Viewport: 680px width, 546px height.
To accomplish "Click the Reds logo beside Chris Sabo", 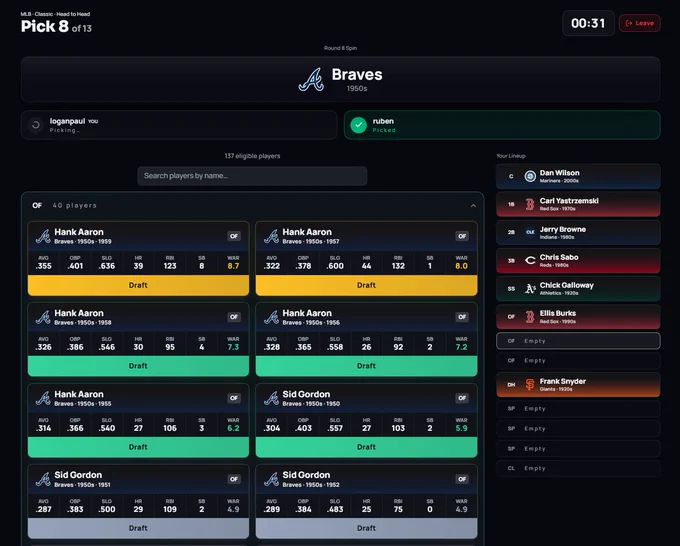I will pyautogui.click(x=530, y=260).
